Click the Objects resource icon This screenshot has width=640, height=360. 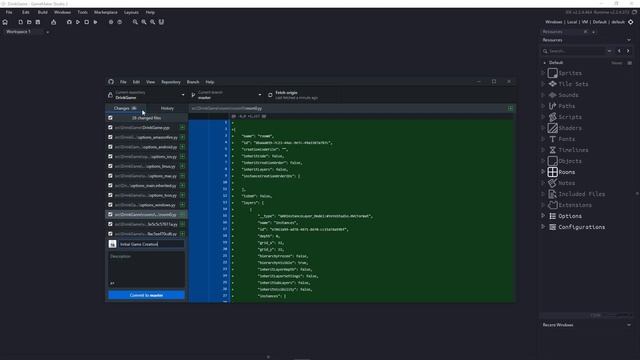[x=552, y=161]
